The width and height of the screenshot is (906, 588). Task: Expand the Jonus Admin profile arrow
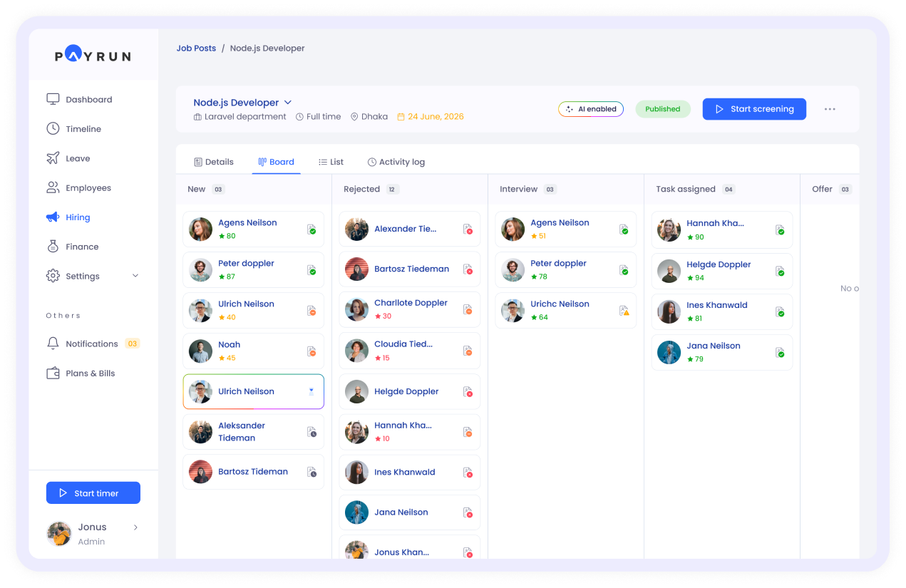coord(135,527)
